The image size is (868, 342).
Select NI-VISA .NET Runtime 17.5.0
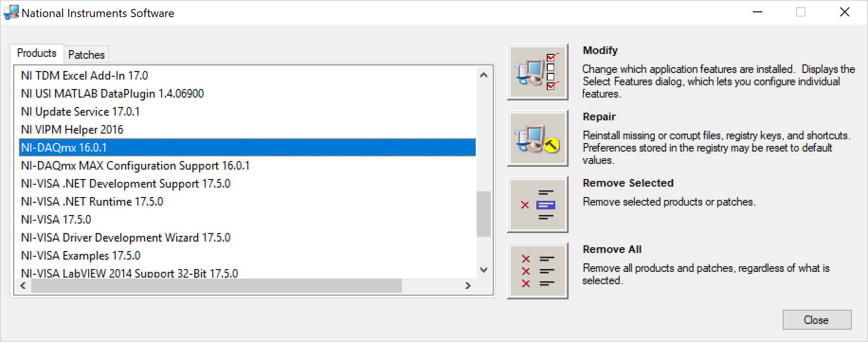tap(247, 201)
